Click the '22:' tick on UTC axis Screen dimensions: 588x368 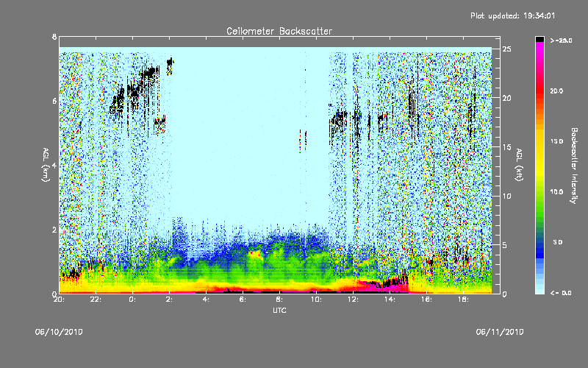point(96,300)
